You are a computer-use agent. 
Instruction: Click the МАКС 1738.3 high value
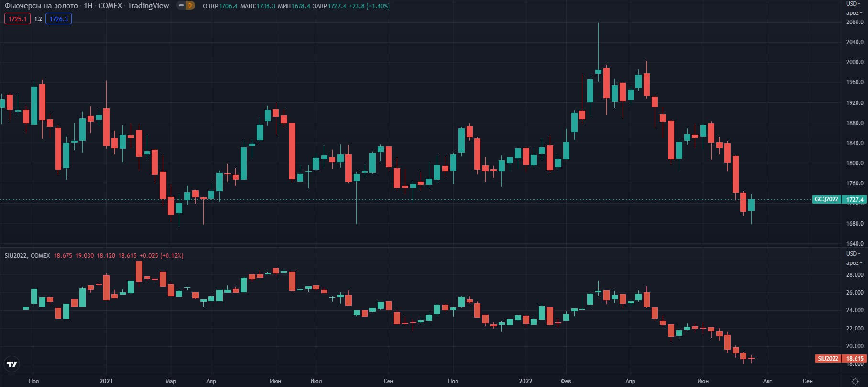[x=257, y=6]
